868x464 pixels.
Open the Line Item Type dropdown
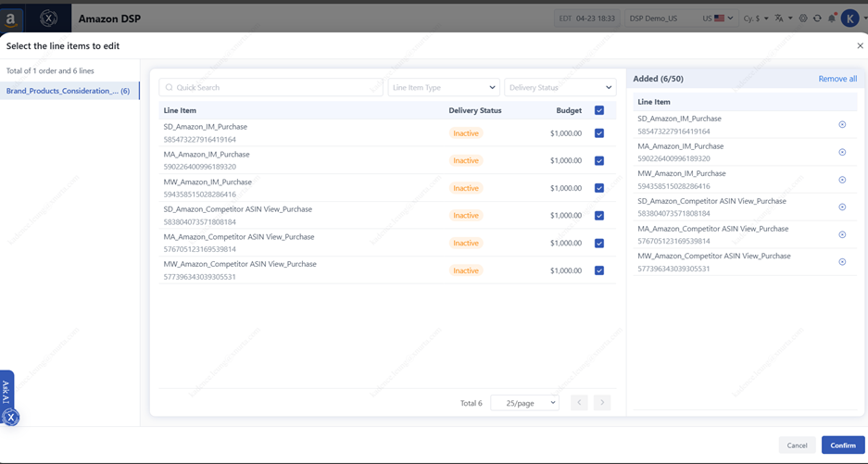[443, 88]
